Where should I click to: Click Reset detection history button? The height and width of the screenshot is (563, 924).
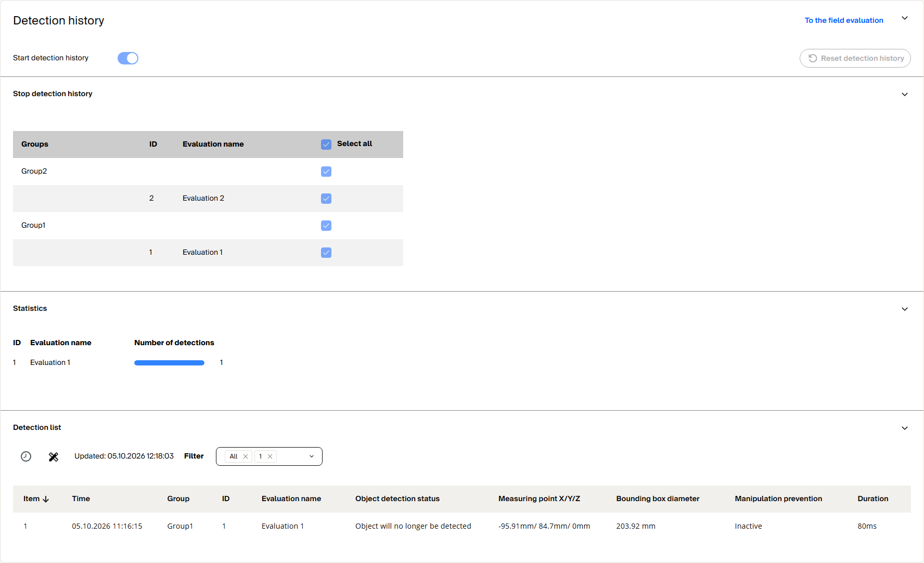point(855,58)
